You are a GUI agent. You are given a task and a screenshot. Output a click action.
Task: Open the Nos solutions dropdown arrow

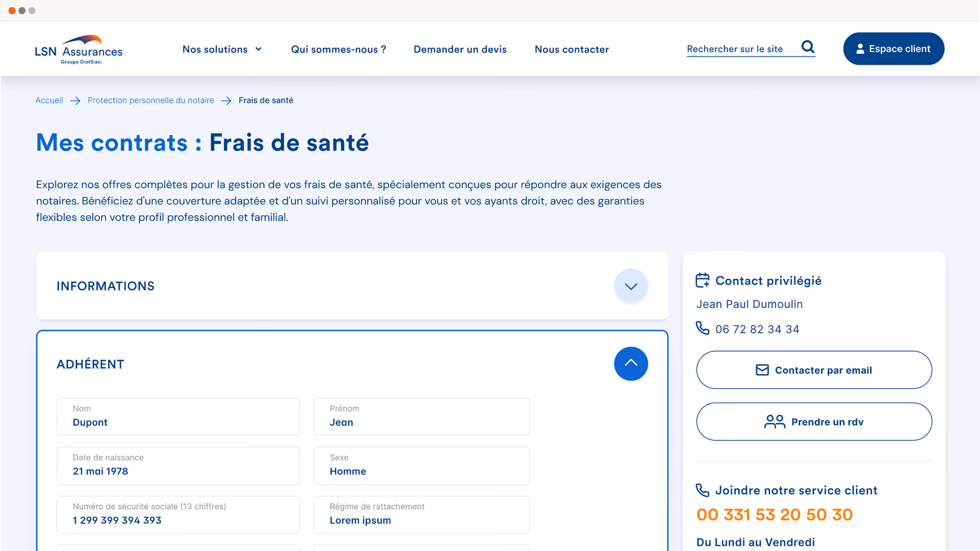(x=258, y=49)
